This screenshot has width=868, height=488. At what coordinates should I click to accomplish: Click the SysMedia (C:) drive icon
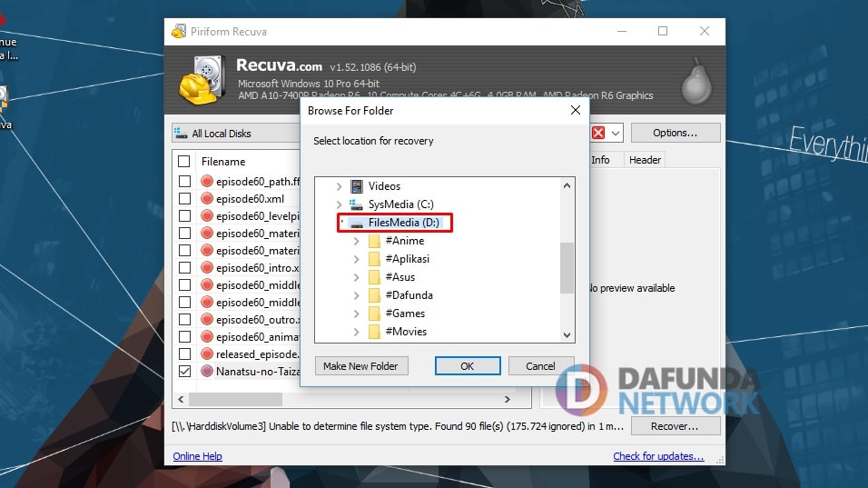point(357,204)
